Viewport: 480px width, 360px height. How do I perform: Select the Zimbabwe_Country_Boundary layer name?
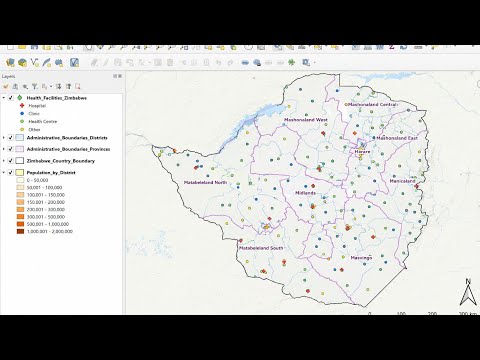(x=61, y=161)
